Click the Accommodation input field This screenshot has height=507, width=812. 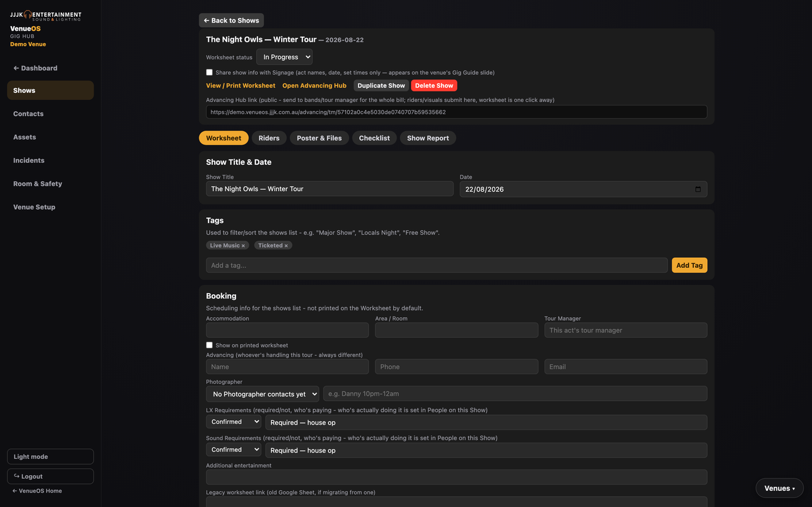click(287, 330)
